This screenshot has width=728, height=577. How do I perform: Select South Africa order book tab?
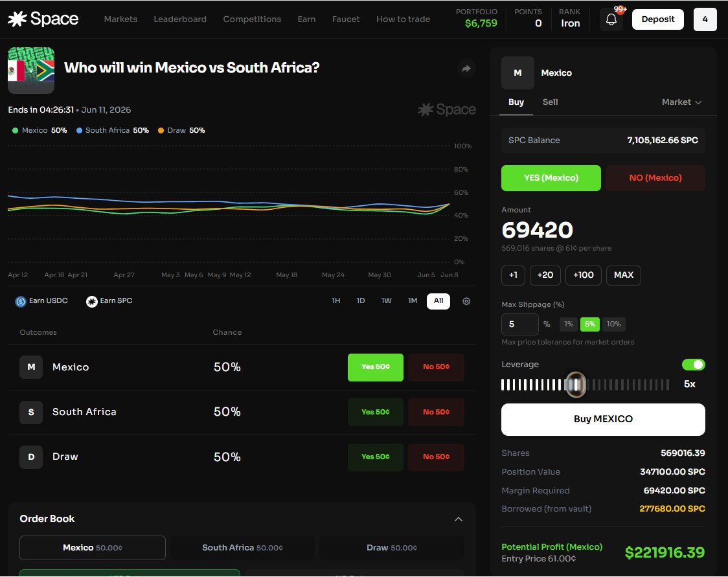(x=242, y=548)
